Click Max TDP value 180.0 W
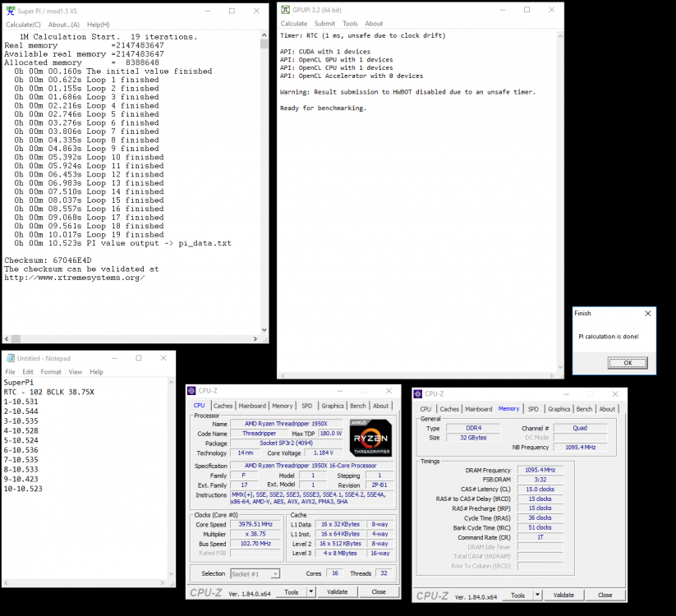This screenshot has width=676, height=616. click(x=331, y=433)
